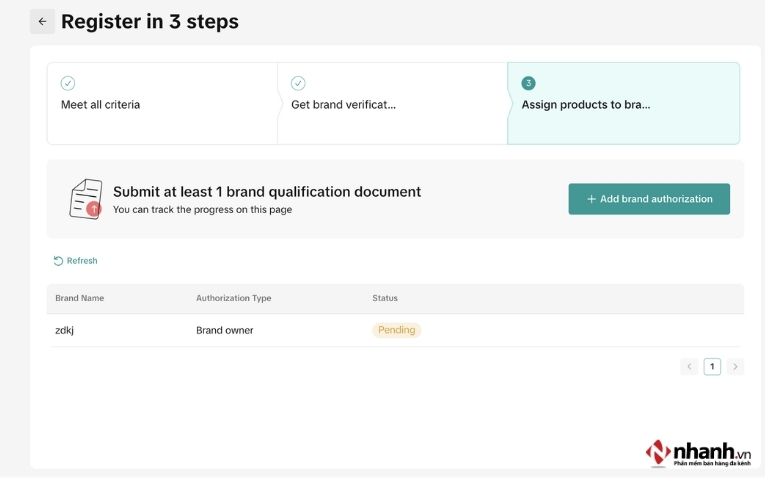Click the checkmark icon on Meet all criteria
Image resolution: width=765 pixels, height=478 pixels.
pos(68,83)
